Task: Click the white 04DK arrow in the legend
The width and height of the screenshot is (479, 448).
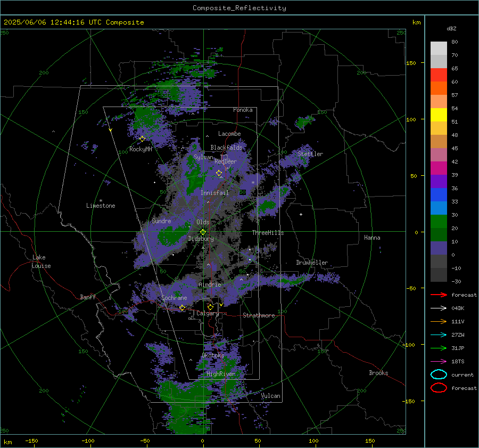Action: coord(439,308)
